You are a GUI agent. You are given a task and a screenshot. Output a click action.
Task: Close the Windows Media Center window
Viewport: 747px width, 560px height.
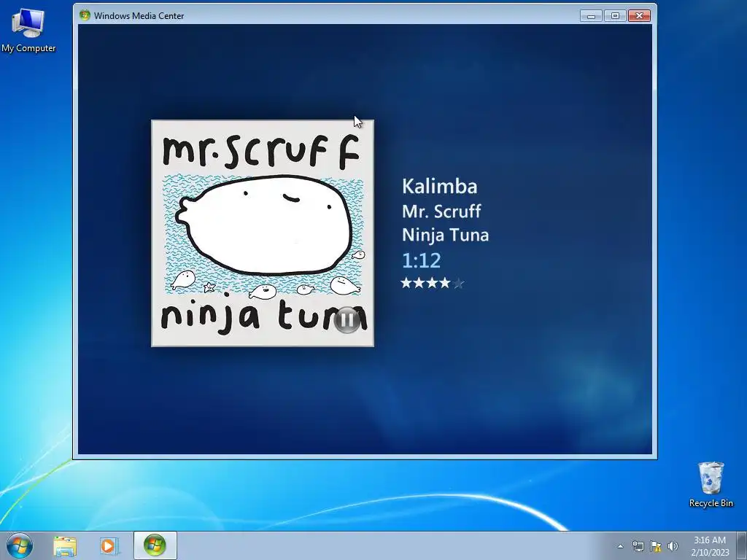click(x=639, y=16)
